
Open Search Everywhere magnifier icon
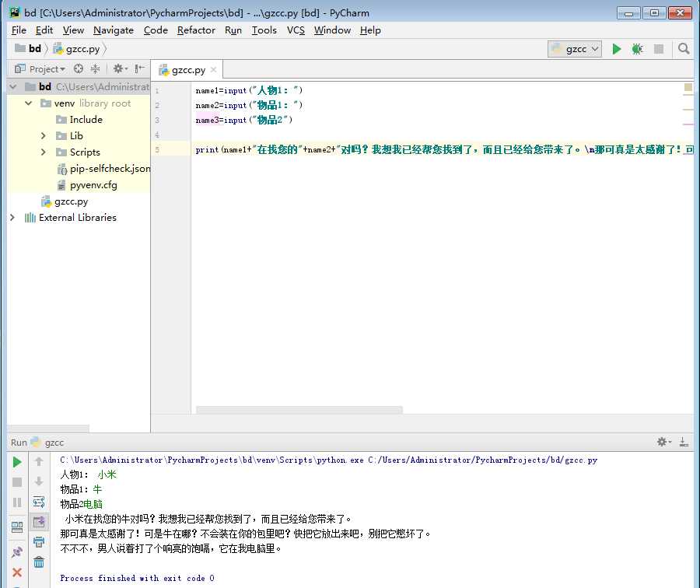pyautogui.click(x=684, y=49)
